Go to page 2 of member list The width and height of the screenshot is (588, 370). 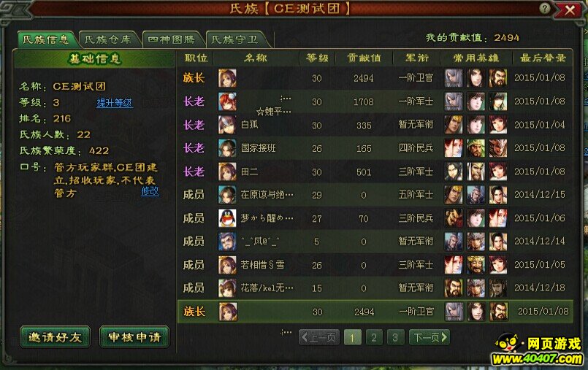373,337
